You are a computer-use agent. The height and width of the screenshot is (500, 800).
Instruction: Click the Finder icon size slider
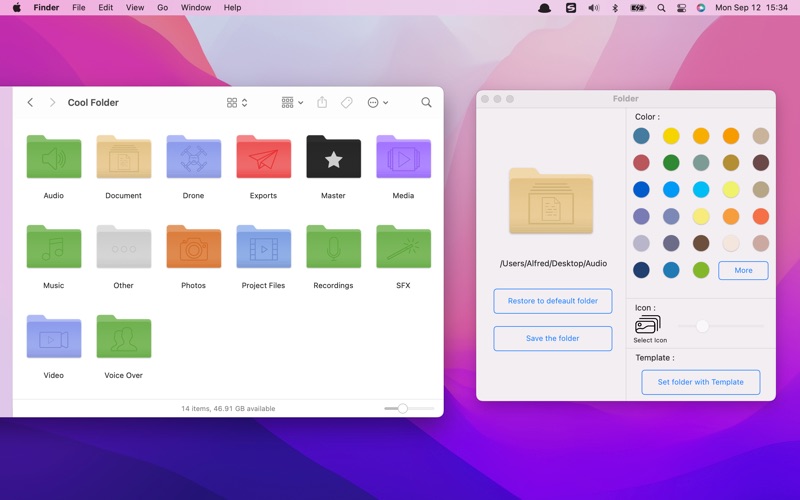tap(409, 408)
